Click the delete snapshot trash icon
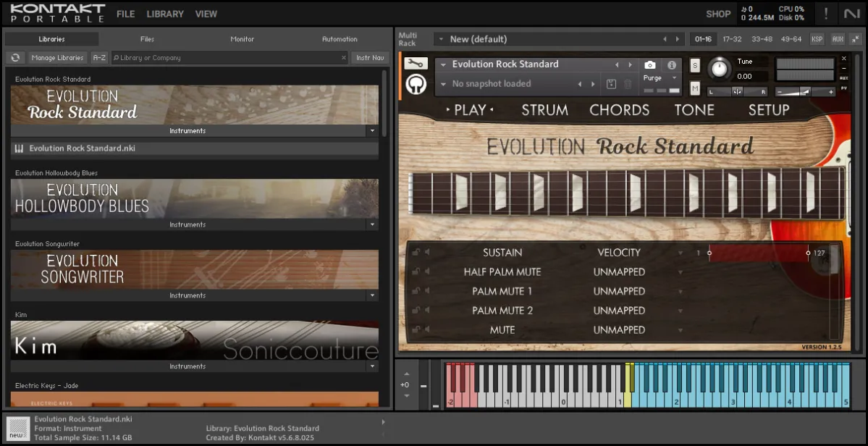868x446 pixels. point(628,84)
